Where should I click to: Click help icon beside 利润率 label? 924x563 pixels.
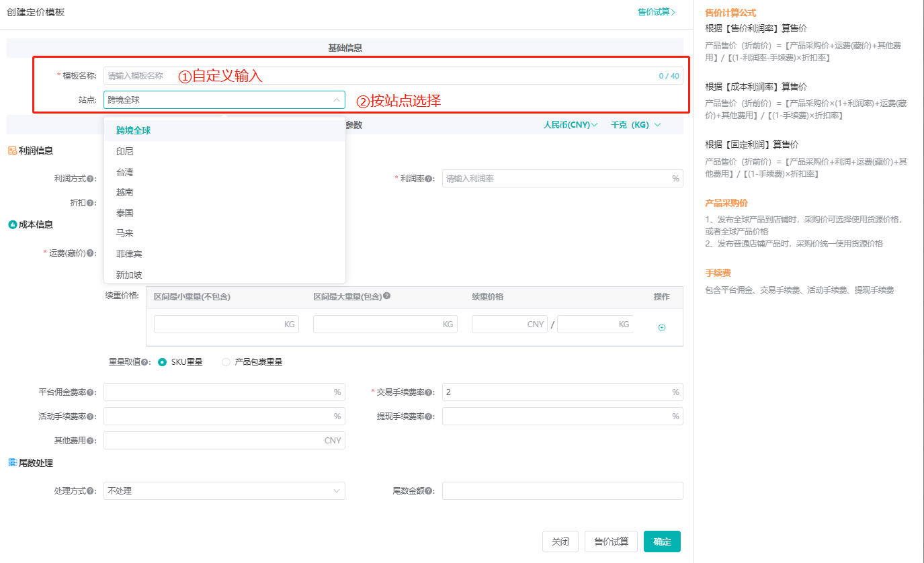tap(429, 179)
